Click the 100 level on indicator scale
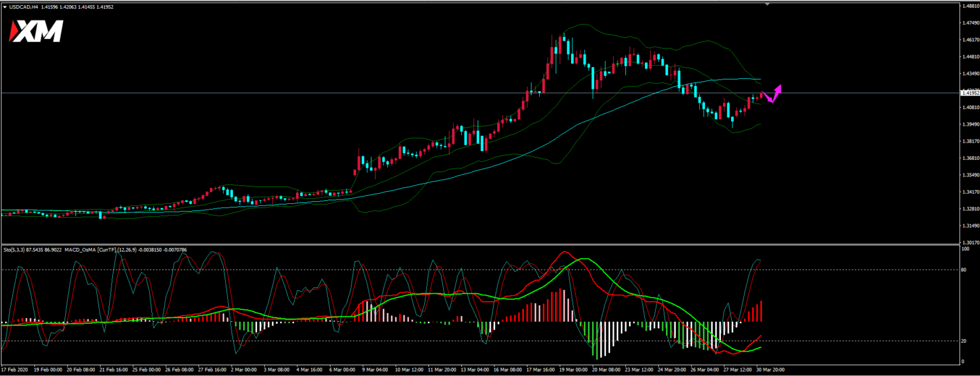The width and height of the screenshot is (980, 376). pyautogui.click(x=965, y=249)
